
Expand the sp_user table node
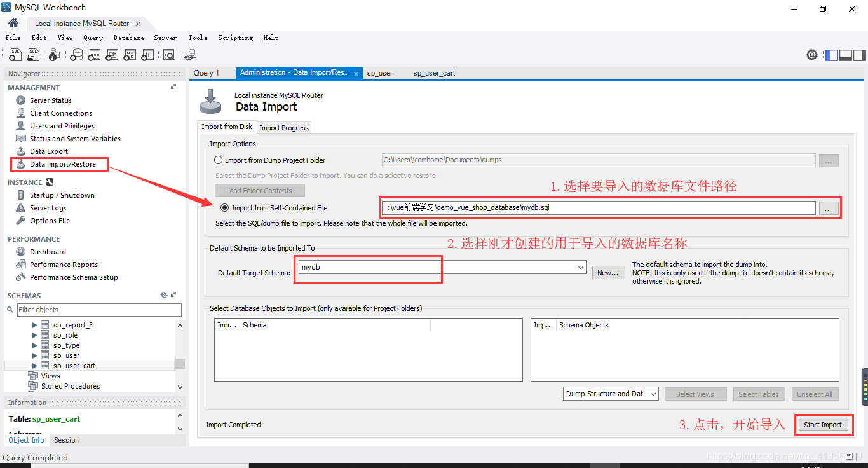[35, 355]
